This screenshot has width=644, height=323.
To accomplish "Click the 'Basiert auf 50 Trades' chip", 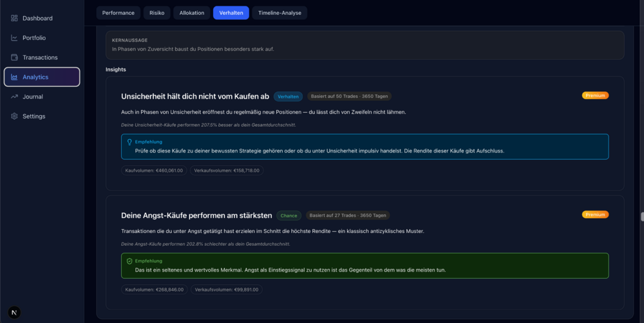I will click(349, 96).
